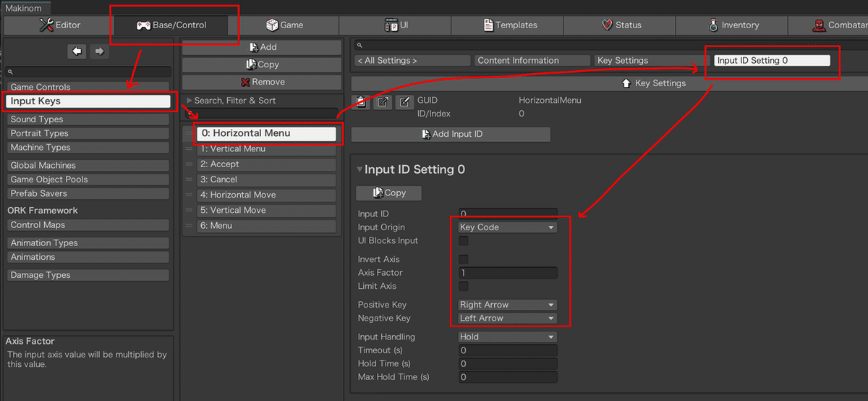Select Game Controls in sidebar
This screenshot has height=401, width=868.
tap(88, 87)
